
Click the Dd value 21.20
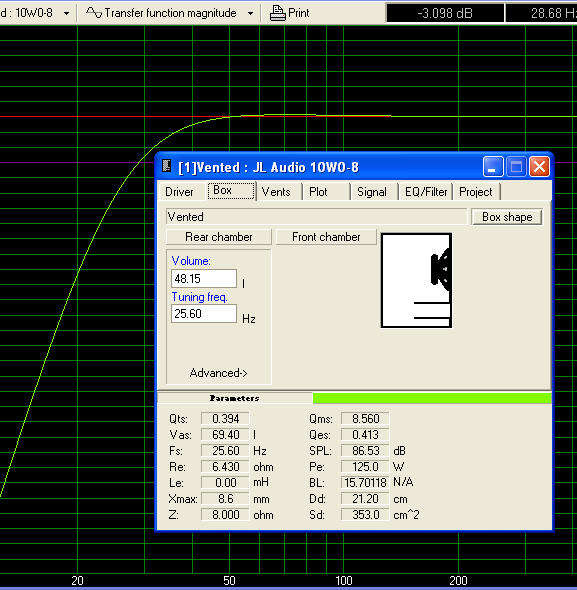tap(365, 499)
